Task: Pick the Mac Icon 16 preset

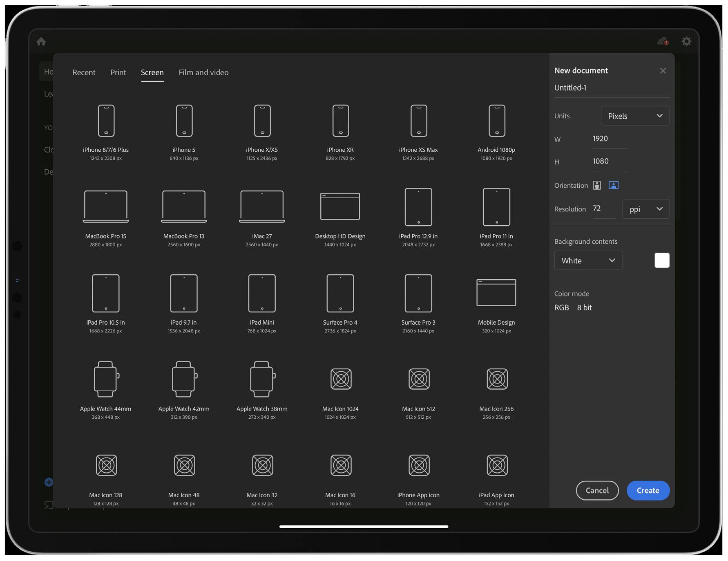Action: click(340, 480)
